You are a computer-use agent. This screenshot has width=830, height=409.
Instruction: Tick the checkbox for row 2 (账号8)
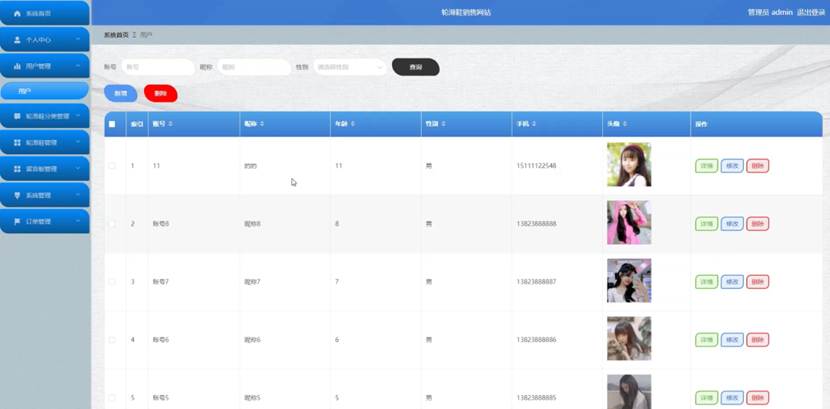tap(112, 224)
